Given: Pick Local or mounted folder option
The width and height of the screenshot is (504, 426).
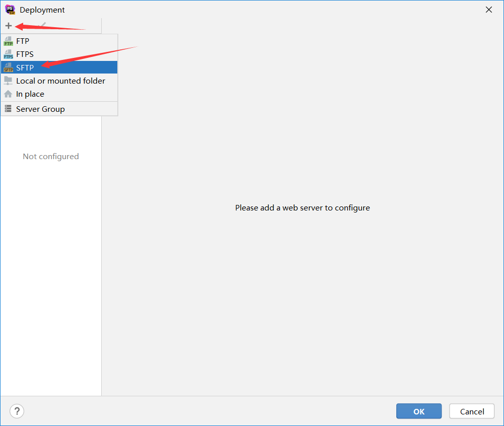Looking at the screenshot, I should 59,81.
